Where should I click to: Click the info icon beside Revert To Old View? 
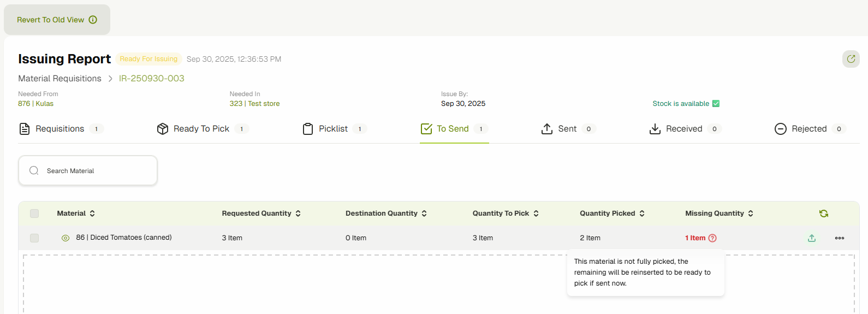[93, 20]
